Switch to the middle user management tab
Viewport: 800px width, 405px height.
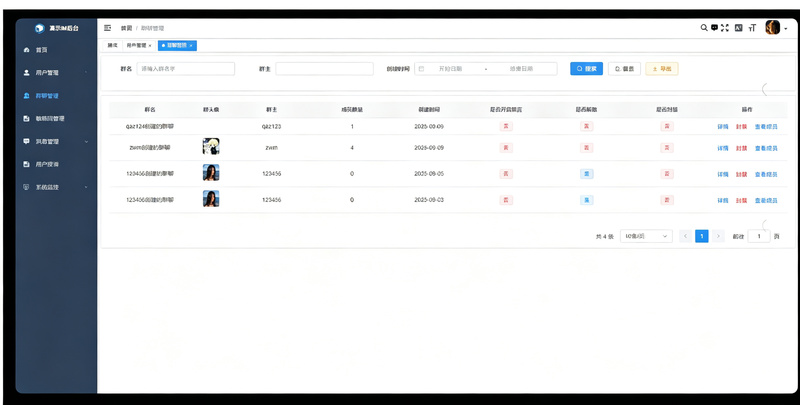(139, 45)
